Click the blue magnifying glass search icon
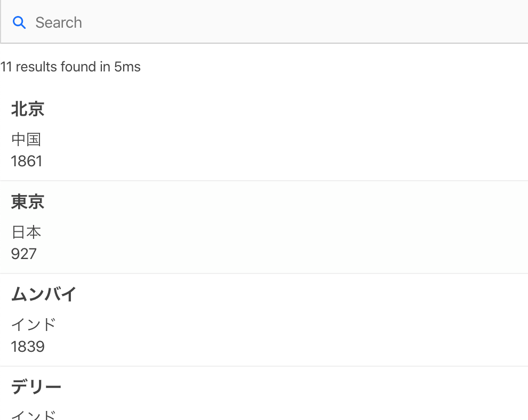Viewport: 528px width, 420px height. (x=19, y=22)
